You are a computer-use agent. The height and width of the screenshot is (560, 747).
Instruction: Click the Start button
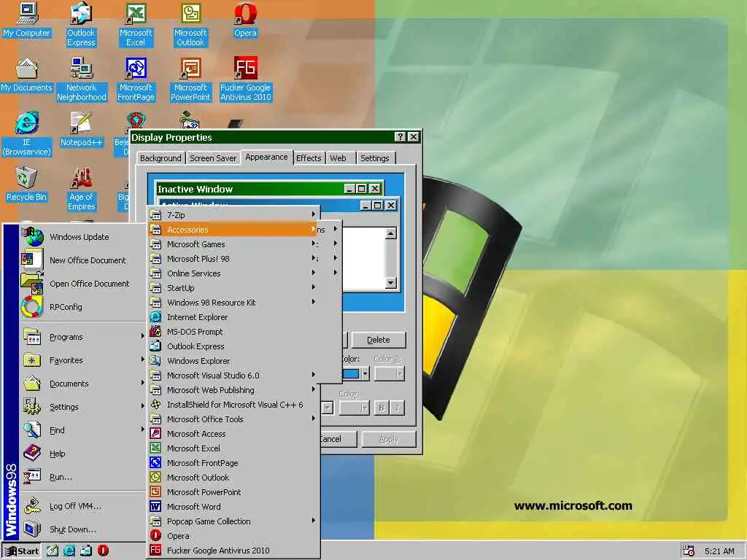[x=22, y=551]
